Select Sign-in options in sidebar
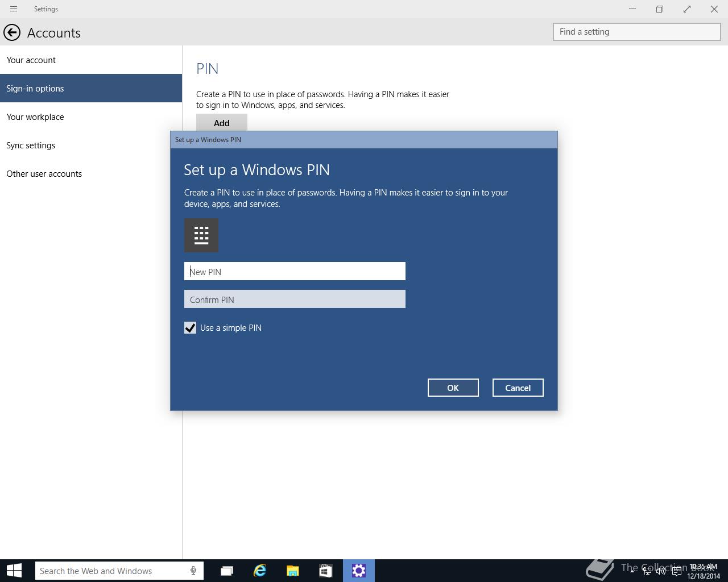728x582 pixels. click(x=91, y=88)
